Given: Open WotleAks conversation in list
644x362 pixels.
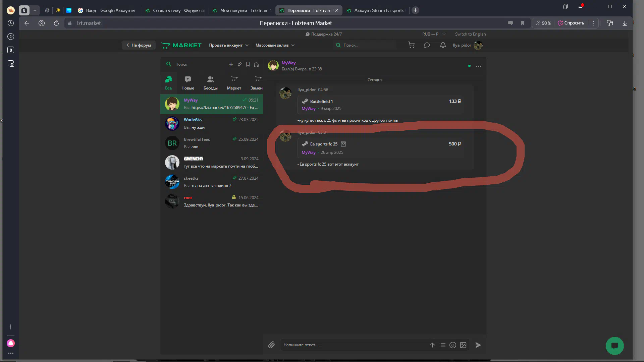Looking at the screenshot, I should coord(212,124).
